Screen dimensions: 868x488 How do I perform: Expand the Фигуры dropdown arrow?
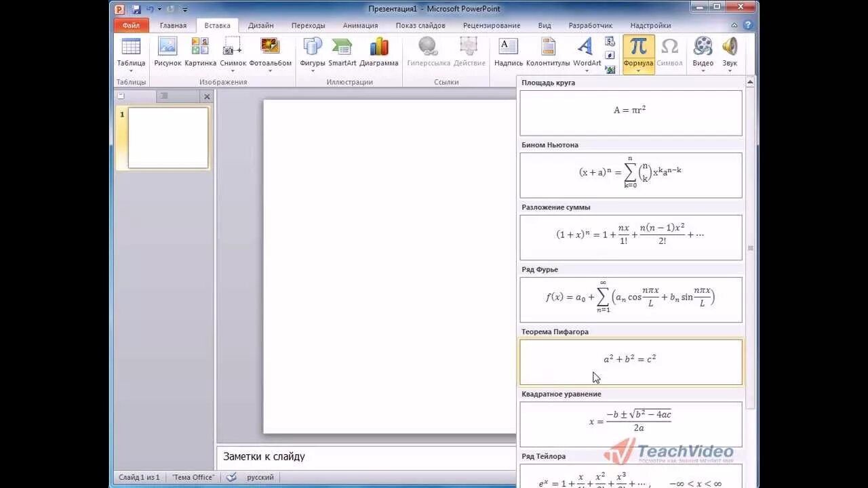313,70
